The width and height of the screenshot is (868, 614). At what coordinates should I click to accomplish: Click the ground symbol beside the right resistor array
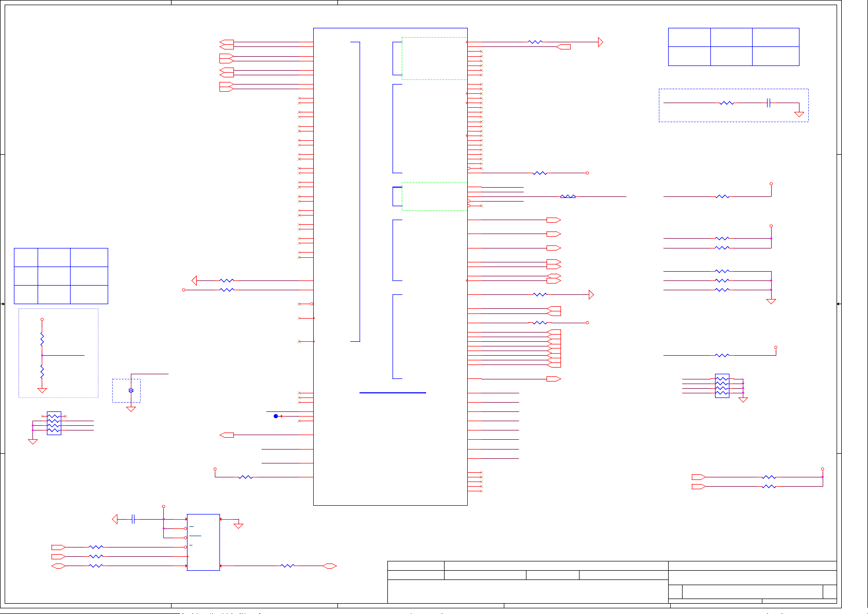point(743,400)
